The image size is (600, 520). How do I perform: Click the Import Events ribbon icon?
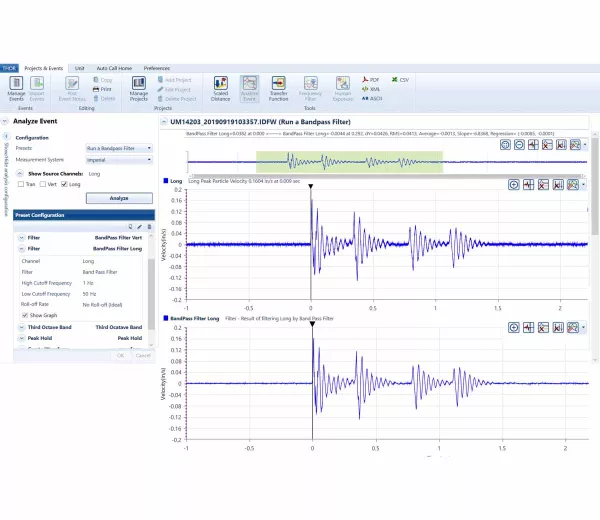37,89
